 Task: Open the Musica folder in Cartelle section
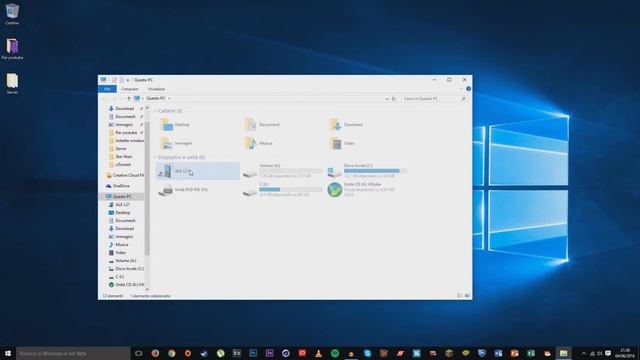point(259,143)
